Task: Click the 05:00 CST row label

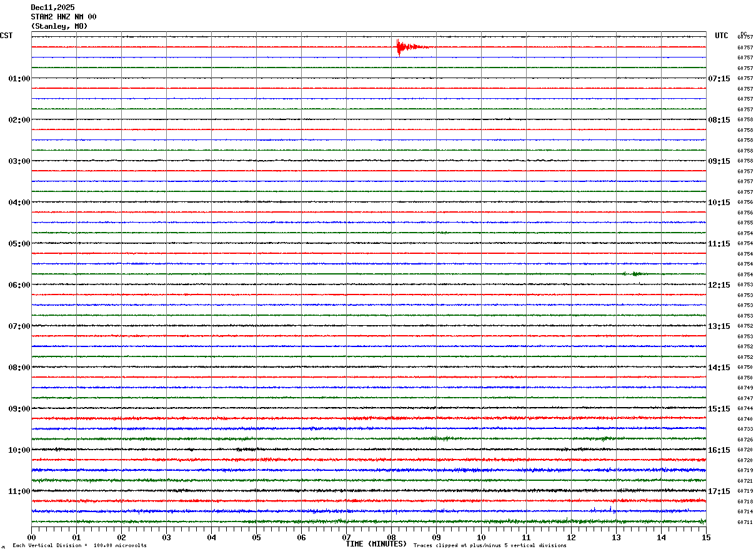Action: [x=19, y=243]
